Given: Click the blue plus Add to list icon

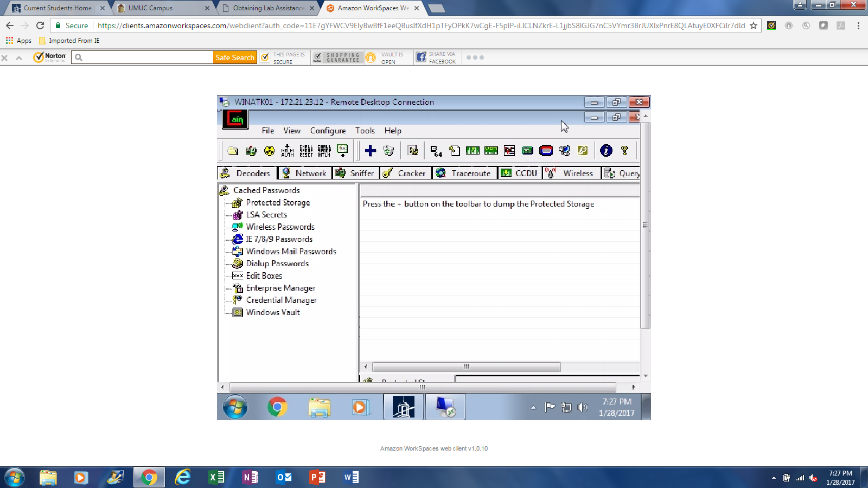Looking at the screenshot, I should [371, 151].
